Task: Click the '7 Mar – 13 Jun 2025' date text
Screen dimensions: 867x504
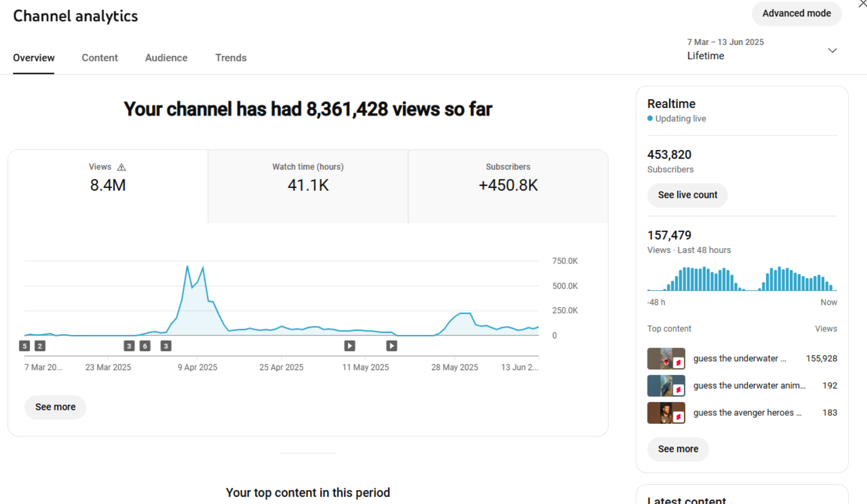Action: 725,42
